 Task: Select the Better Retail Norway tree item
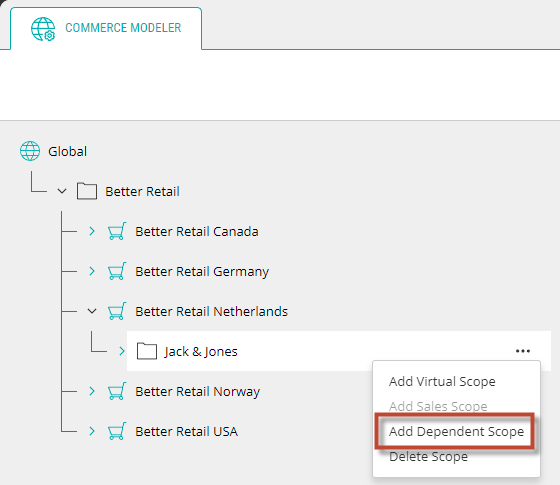point(197,391)
